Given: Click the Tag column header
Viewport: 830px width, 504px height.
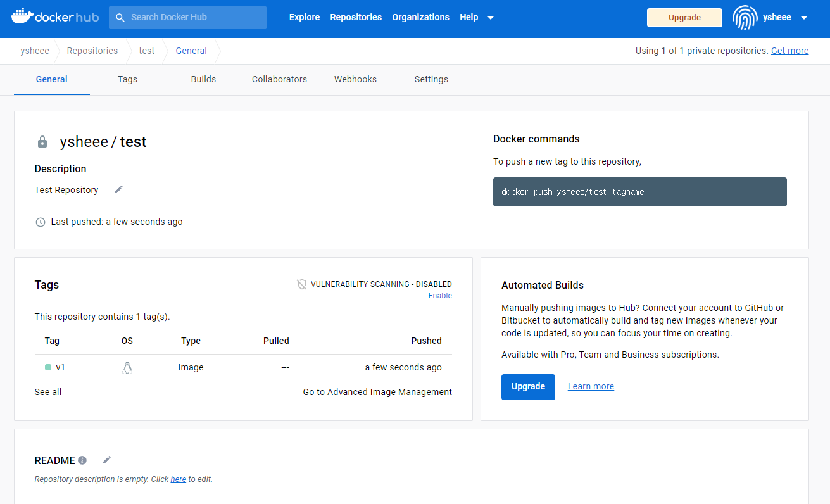Looking at the screenshot, I should tap(52, 341).
